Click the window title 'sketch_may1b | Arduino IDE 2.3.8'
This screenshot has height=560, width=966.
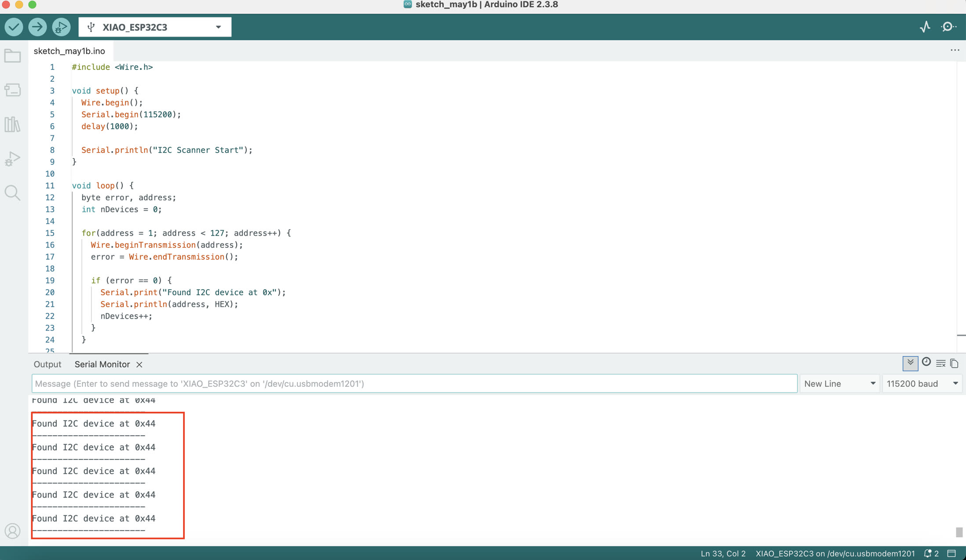point(487,5)
